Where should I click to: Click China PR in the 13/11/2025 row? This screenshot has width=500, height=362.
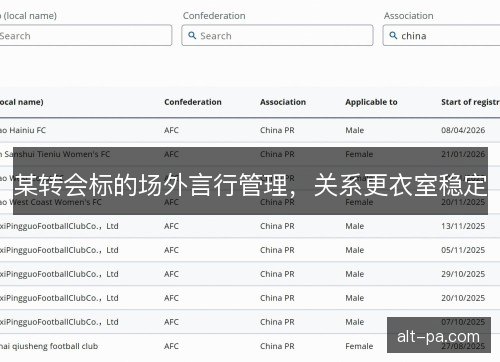point(277,226)
